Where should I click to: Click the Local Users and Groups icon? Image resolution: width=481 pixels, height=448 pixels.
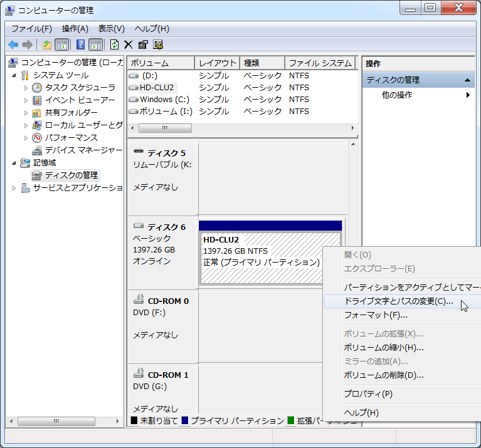pos(36,125)
